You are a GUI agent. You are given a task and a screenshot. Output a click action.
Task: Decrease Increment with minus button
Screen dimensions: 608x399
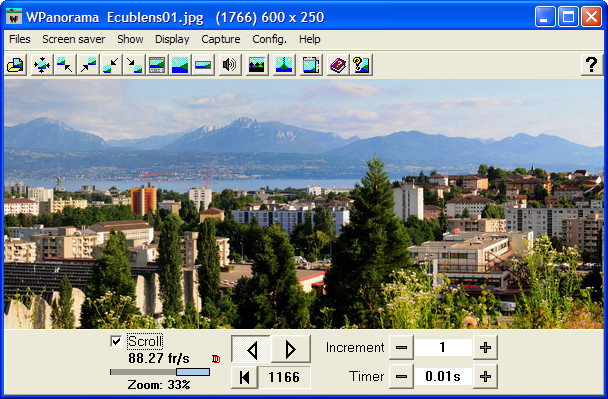(401, 347)
